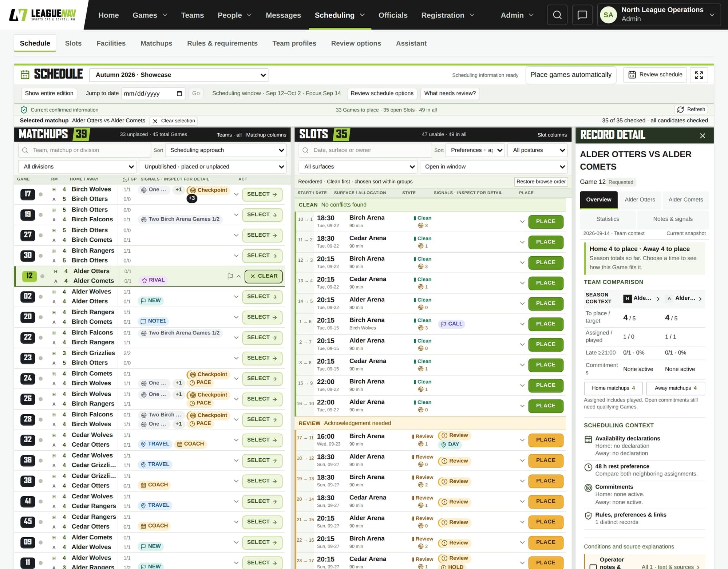
Task: Click the RIVAL star badge
Action: pyautogui.click(x=153, y=280)
